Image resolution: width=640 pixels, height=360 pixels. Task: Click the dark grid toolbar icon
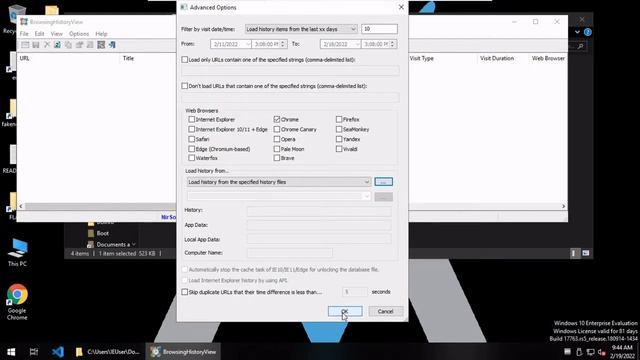(101, 45)
